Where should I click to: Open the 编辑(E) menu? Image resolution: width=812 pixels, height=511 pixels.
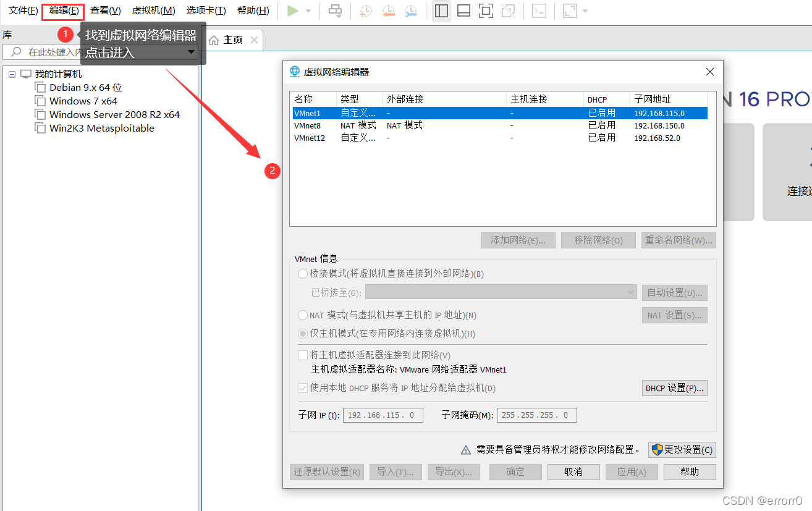click(x=64, y=11)
